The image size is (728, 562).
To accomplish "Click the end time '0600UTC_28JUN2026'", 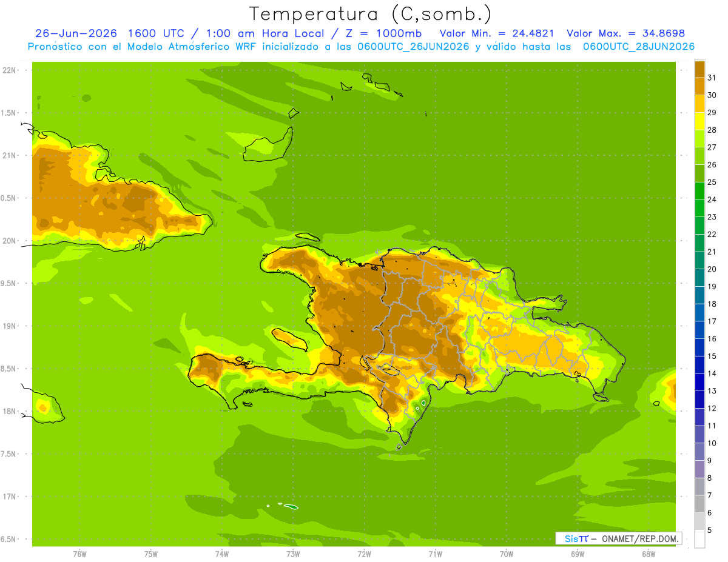I will (639, 47).
